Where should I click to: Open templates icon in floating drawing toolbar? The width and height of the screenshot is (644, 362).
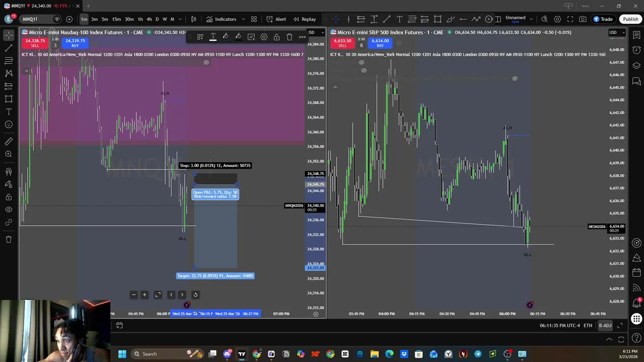(x=200, y=37)
